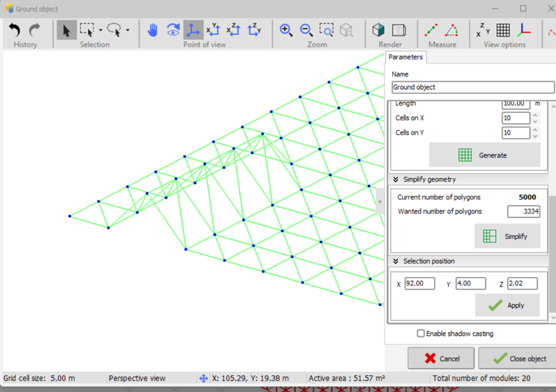Activate the orbit eye view tool
This screenshot has height=392, width=556.
[173, 30]
